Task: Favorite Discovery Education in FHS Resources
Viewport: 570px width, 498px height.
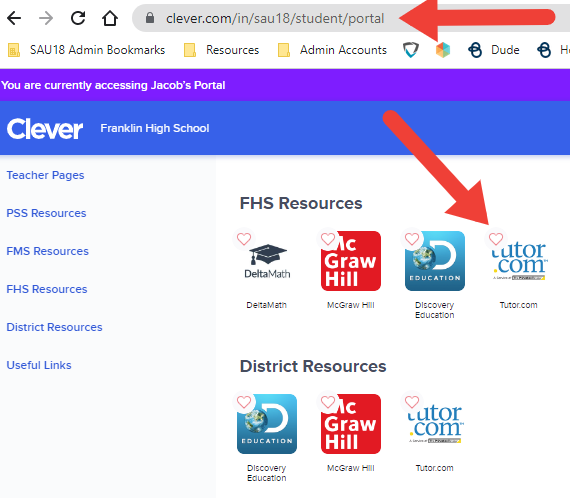Action: [x=412, y=239]
